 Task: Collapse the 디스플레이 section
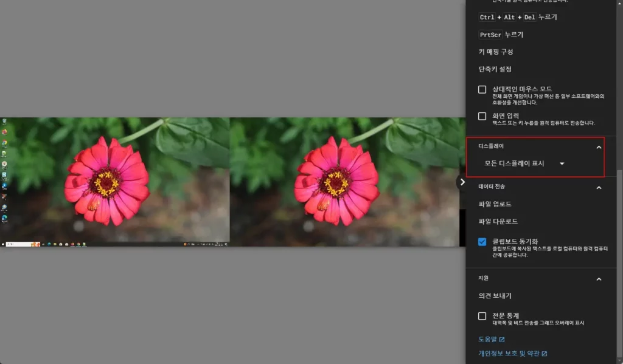click(x=599, y=147)
